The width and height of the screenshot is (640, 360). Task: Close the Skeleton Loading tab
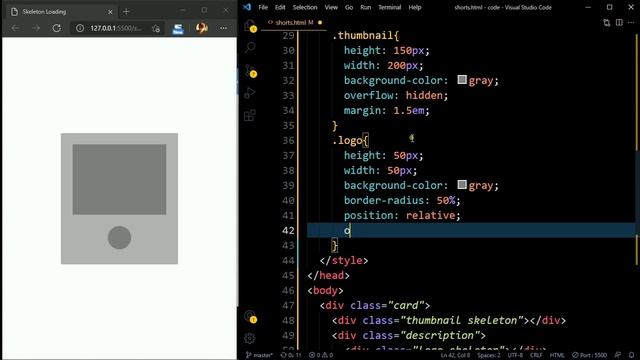pyautogui.click(x=110, y=12)
